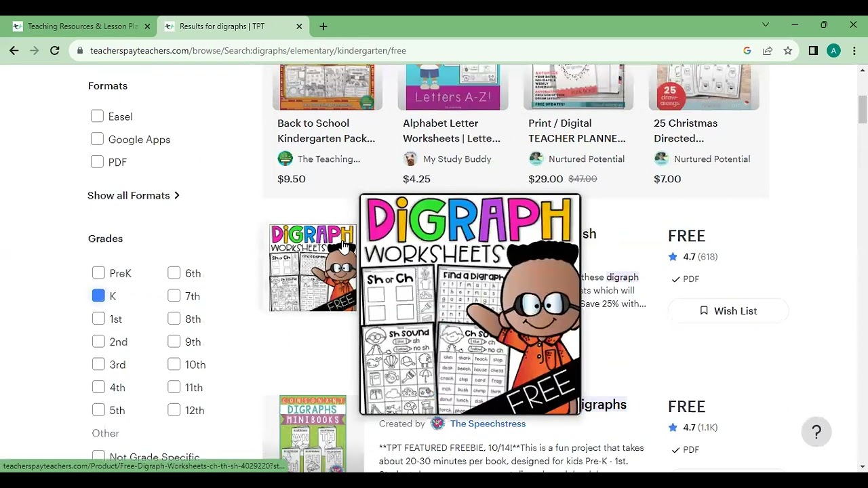The image size is (868, 488).
Task: Click the page vertical scrollbar thumb
Action: pos(863,110)
